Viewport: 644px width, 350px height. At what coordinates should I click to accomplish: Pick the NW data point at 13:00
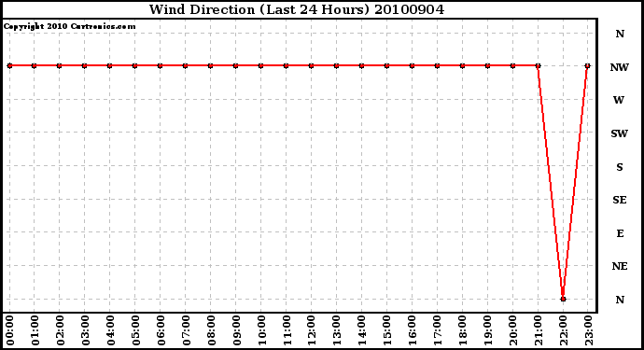(x=336, y=65)
